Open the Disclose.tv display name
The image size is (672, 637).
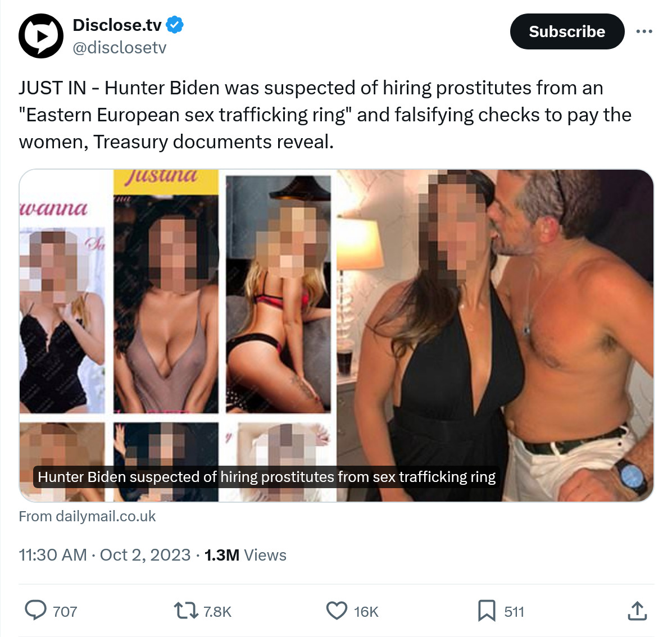point(117,25)
